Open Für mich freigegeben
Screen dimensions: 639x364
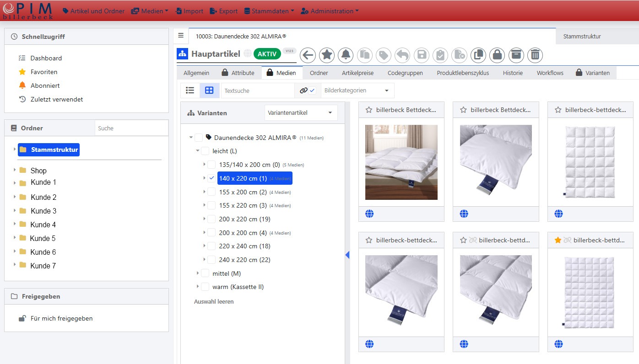pyautogui.click(x=61, y=318)
